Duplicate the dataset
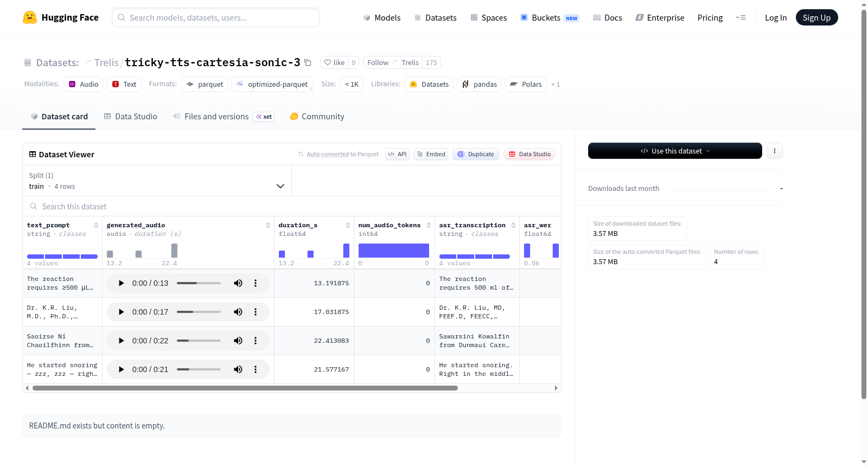The height and width of the screenshot is (467, 868). [476, 154]
